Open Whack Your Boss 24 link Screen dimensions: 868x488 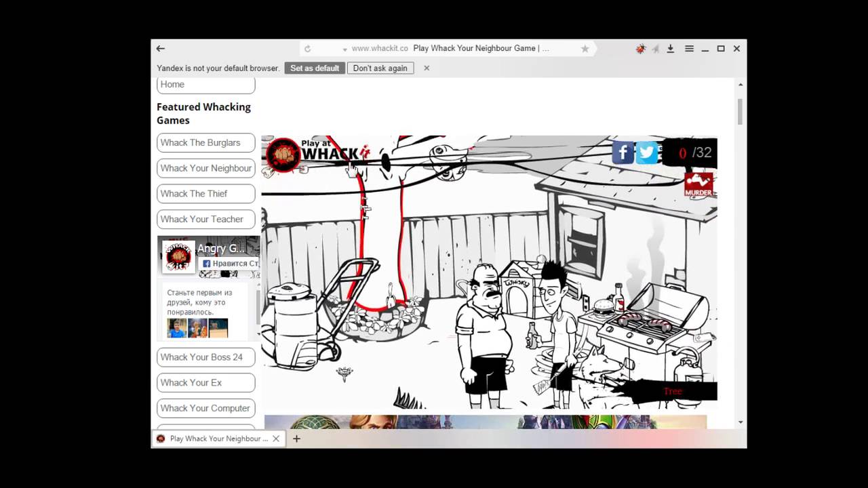[x=206, y=357]
